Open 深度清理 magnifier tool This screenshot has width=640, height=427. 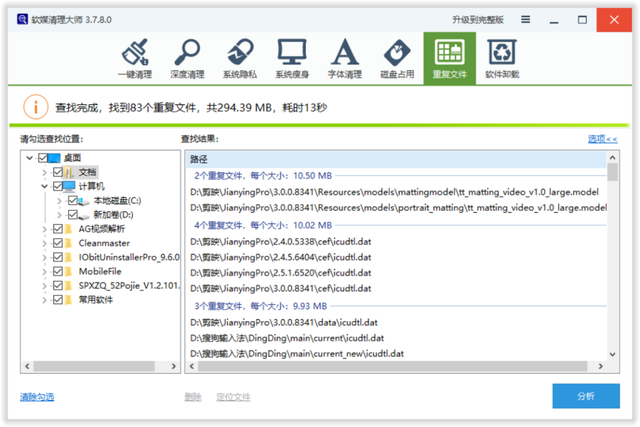(187, 58)
